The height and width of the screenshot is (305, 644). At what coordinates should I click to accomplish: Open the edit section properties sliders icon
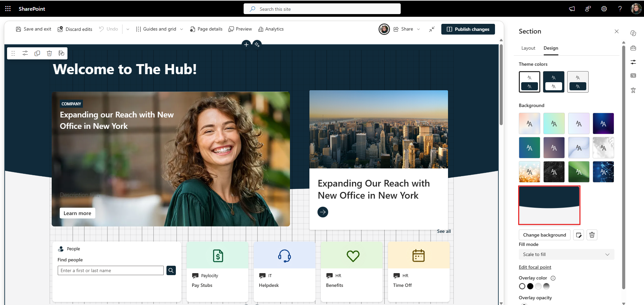pos(25,53)
